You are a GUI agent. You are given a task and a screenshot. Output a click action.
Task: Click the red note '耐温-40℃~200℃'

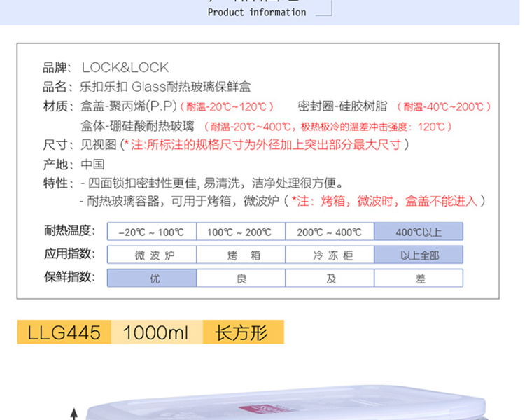(444, 107)
